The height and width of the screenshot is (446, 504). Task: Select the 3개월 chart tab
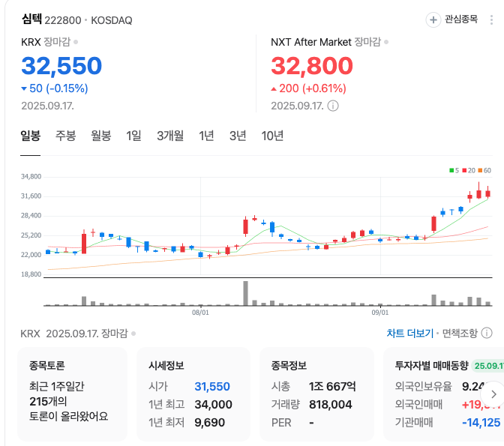click(x=170, y=136)
